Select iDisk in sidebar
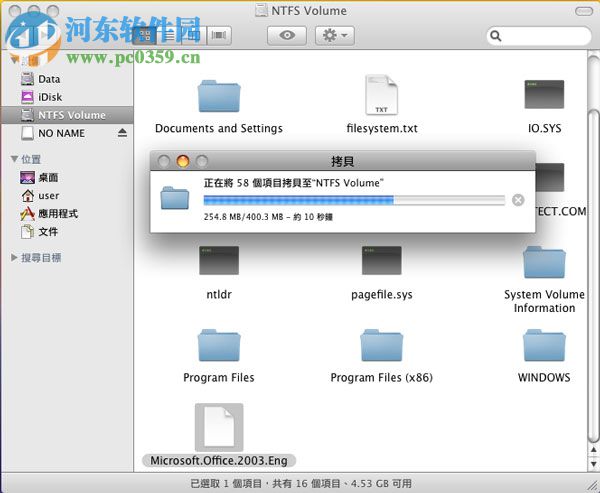Viewport: 600px width, 493px height. (x=67, y=97)
